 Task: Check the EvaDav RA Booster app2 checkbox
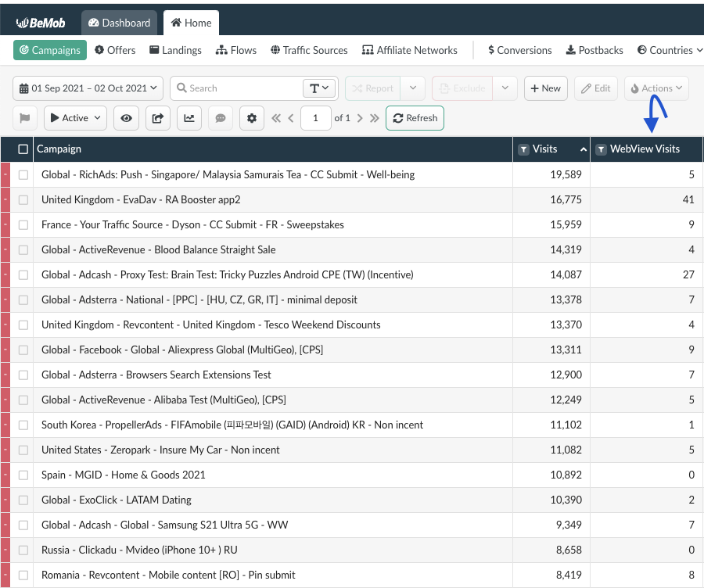click(x=23, y=199)
